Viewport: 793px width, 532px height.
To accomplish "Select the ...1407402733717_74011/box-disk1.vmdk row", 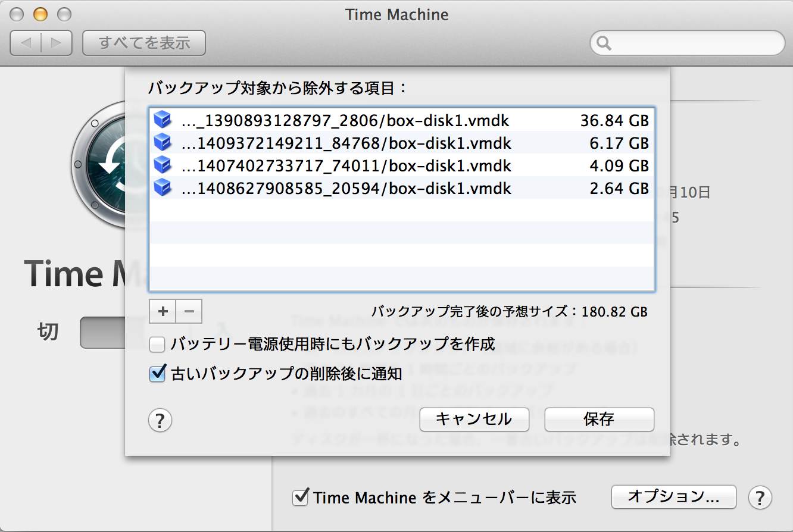I will point(402,165).
